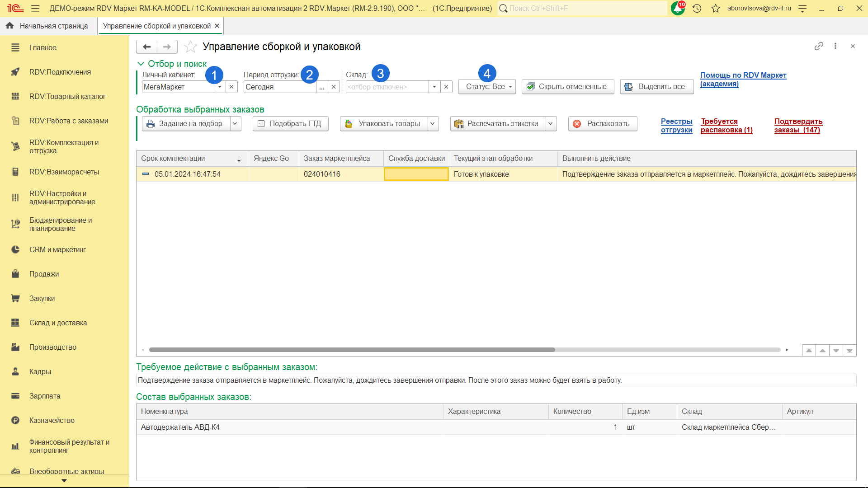Click the Склад filter input field

(x=387, y=87)
